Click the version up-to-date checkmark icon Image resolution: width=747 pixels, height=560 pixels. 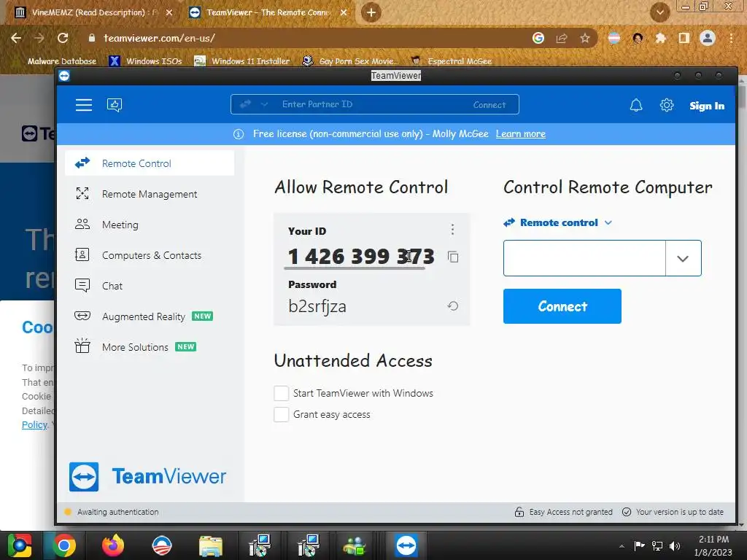click(x=627, y=512)
